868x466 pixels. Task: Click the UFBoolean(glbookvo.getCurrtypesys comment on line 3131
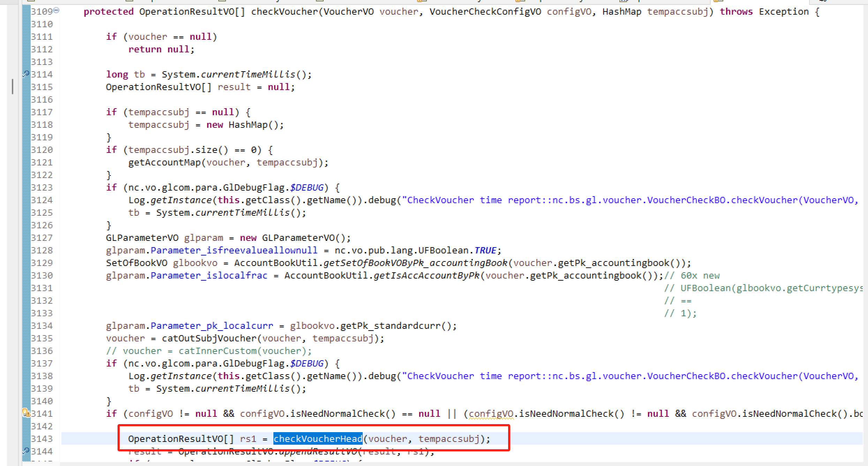click(x=764, y=288)
